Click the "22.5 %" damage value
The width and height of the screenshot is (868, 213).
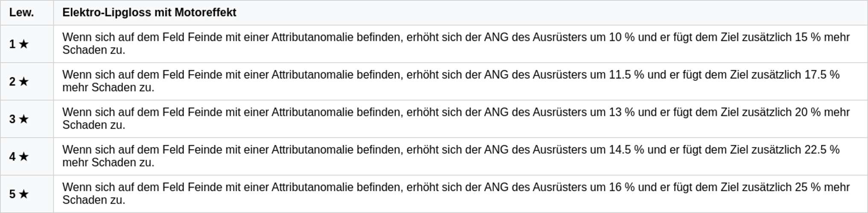click(822, 150)
